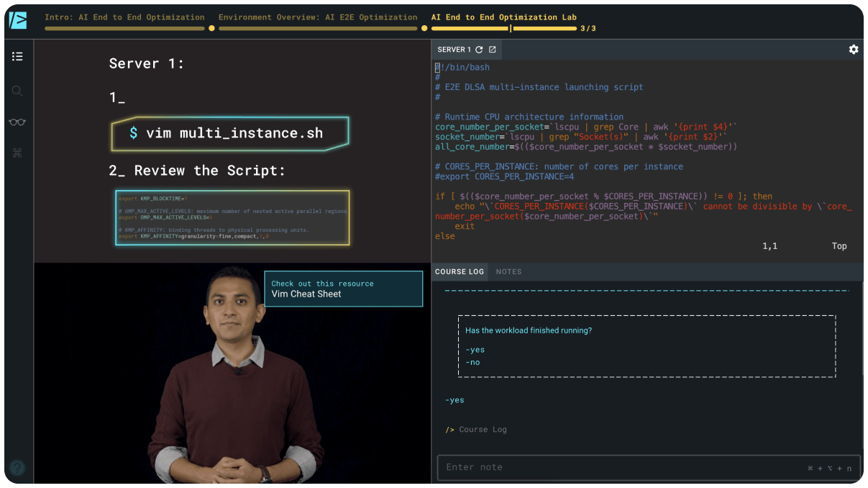Viewport: 868px width, 488px height.
Task: Jump to Environment Overview progress bar
Action: [x=318, y=29]
